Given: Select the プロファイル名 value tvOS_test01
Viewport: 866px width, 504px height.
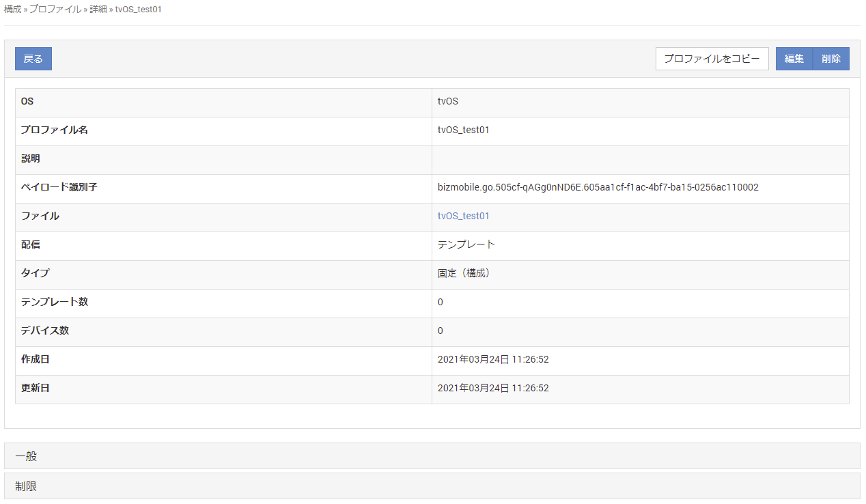Looking at the screenshot, I should click(x=464, y=130).
